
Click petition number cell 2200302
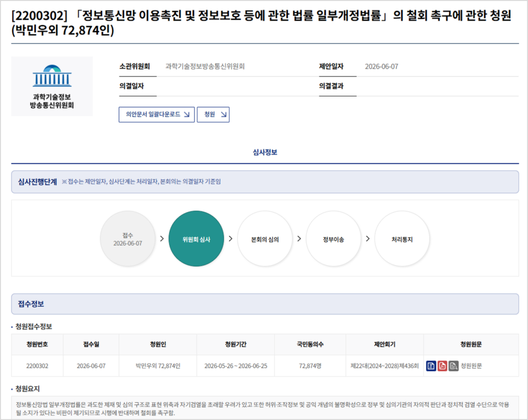tap(37, 366)
